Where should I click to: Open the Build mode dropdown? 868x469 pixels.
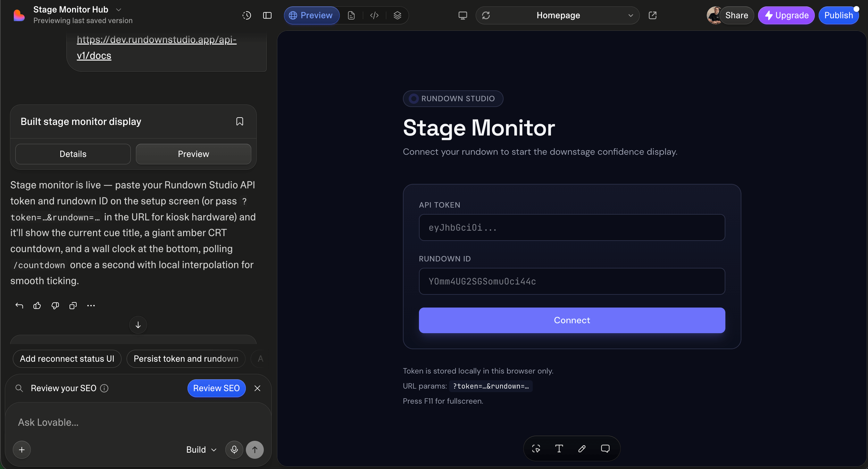(x=201, y=449)
